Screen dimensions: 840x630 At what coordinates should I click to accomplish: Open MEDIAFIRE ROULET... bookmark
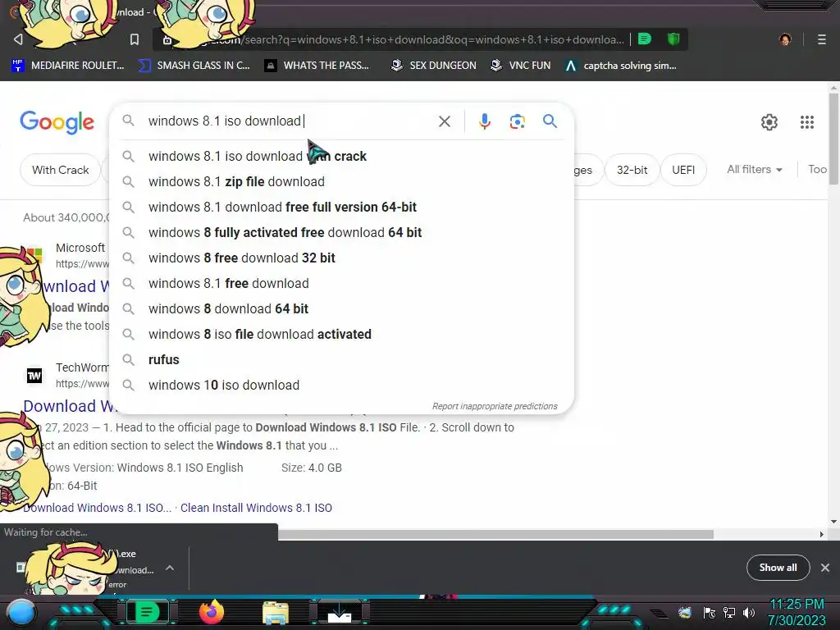68,66
